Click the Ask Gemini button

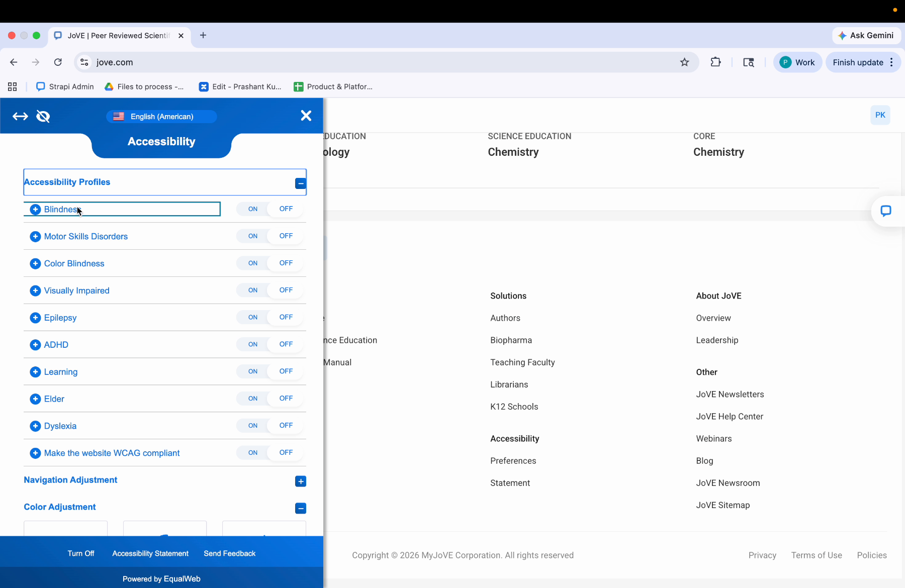coord(867,35)
